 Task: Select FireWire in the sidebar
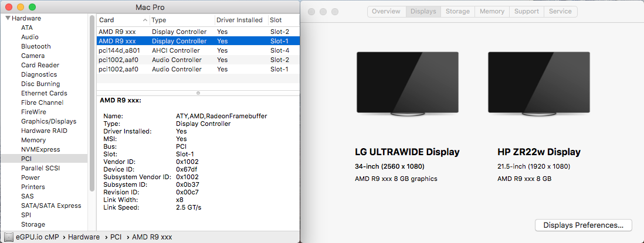pyautogui.click(x=33, y=112)
